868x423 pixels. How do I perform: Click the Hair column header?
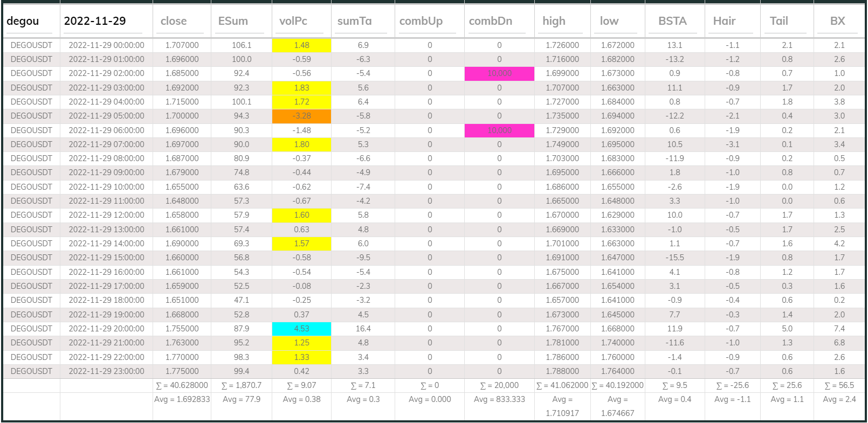(724, 21)
